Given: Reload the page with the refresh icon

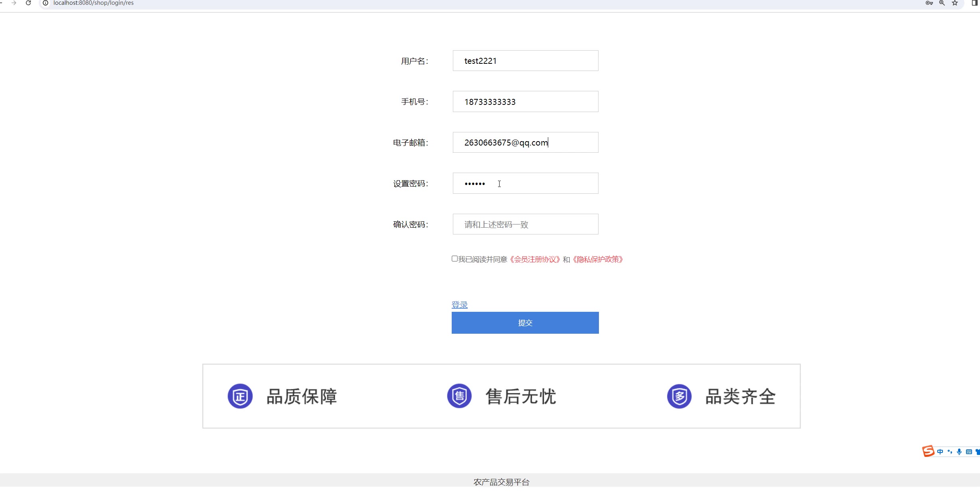Looking at the screenshot, I should pos(28,3).
